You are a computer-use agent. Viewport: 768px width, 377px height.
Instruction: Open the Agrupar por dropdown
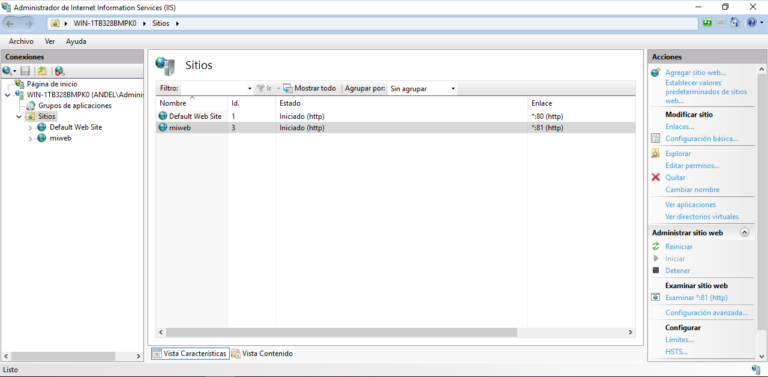point(423,89)
